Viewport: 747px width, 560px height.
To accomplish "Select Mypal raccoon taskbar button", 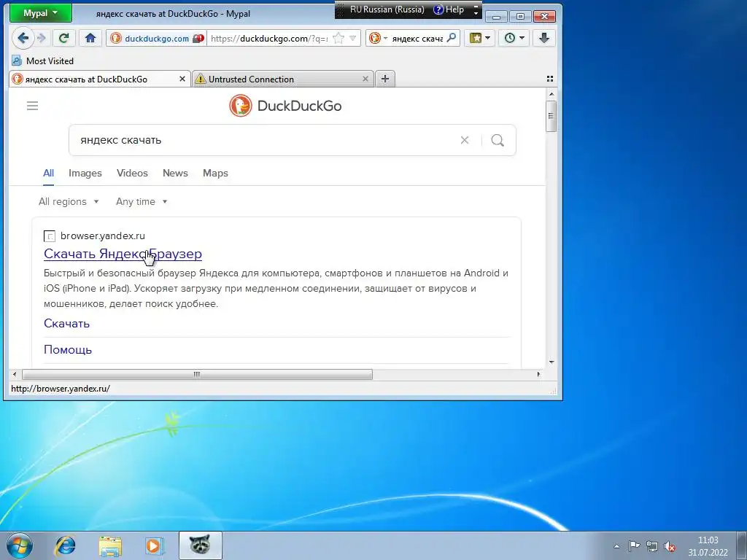I will (200, 545).
